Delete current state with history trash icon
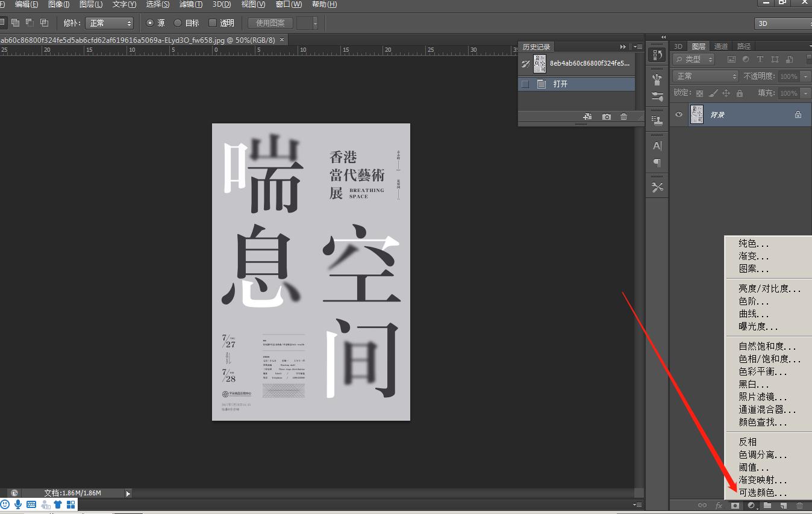The height and width of the screenshot is (514, 812). [x=623, y=117]
